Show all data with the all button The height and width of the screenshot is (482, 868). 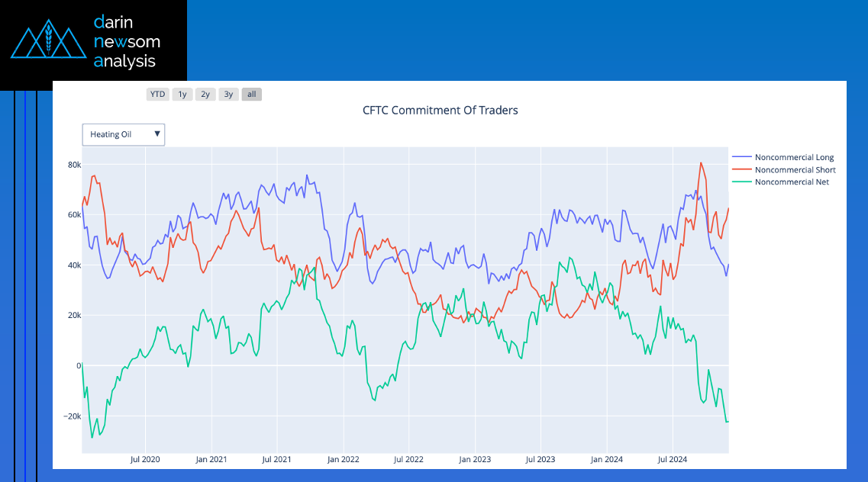click(x=252, y=95)
